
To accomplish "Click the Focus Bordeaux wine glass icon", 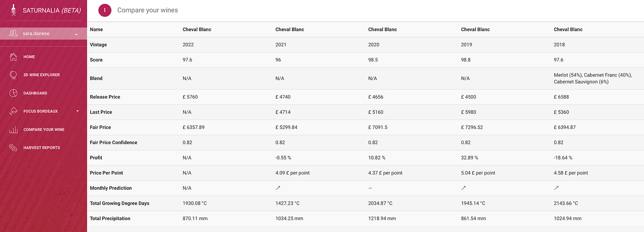I will pyautogui.click(x=14, y=111).
